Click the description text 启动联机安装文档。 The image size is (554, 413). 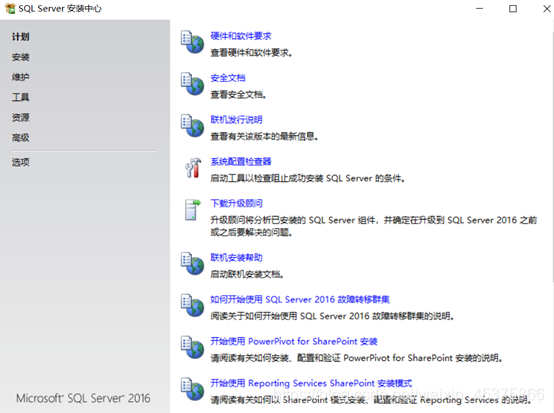[247, 274]
